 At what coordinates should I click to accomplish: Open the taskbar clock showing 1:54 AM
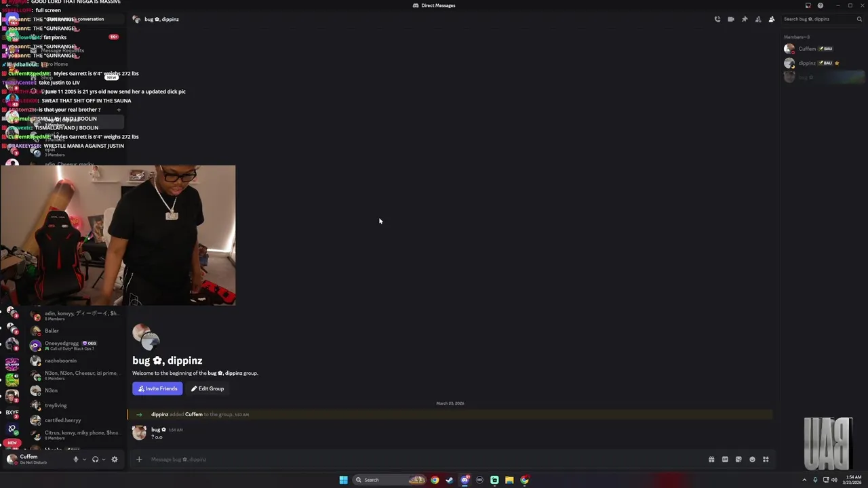(x=853, y=480)
